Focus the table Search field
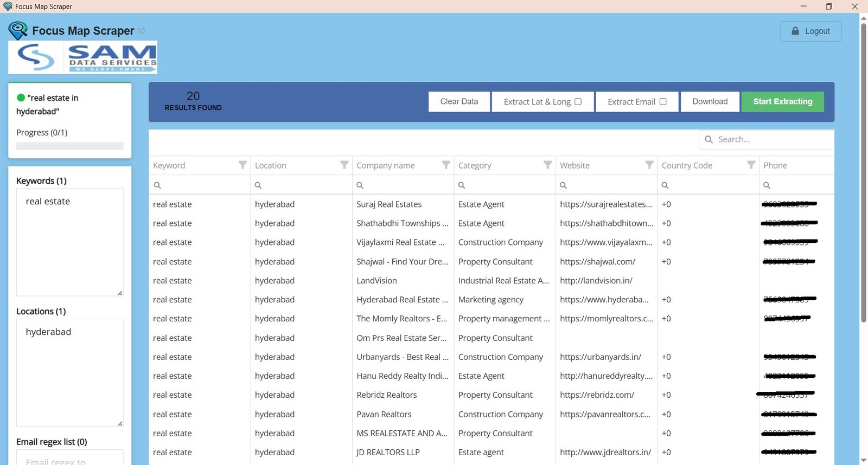Screen dimensions: 868x465 pyautogui.click(x=767, y=139)
